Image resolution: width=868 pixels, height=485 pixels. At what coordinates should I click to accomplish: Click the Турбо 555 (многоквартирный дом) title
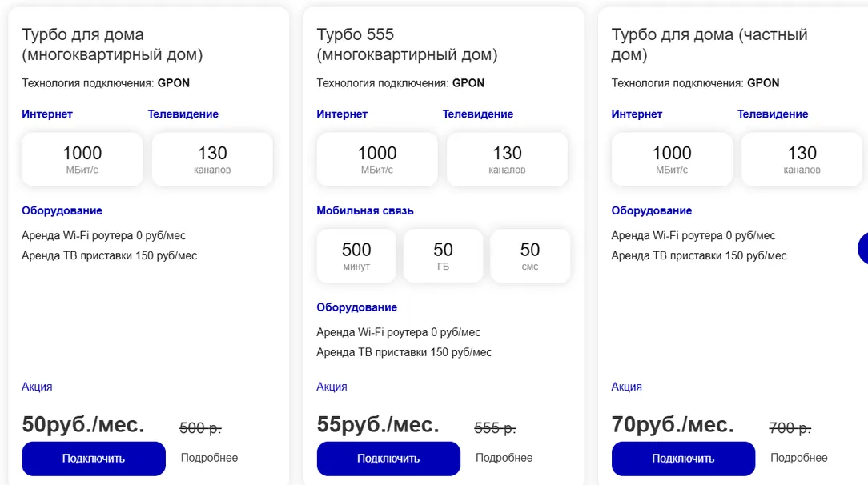pyautogui.click(x=407, y=44)
